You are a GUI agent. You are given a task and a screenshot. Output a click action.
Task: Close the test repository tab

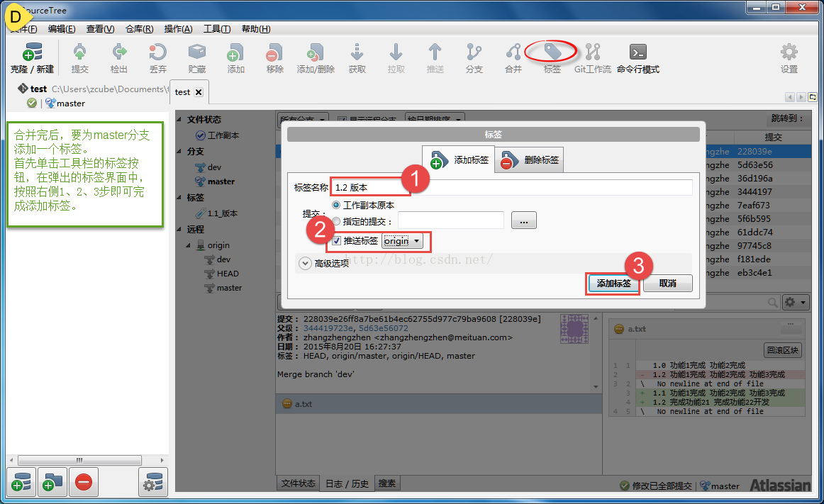point(199,92)
